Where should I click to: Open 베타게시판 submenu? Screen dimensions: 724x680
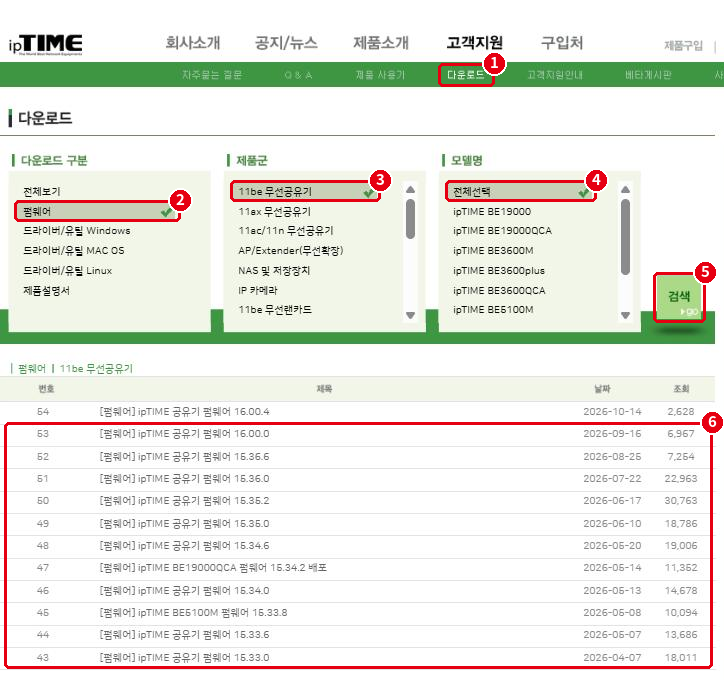pyautogui.click(x=648, y=75)
